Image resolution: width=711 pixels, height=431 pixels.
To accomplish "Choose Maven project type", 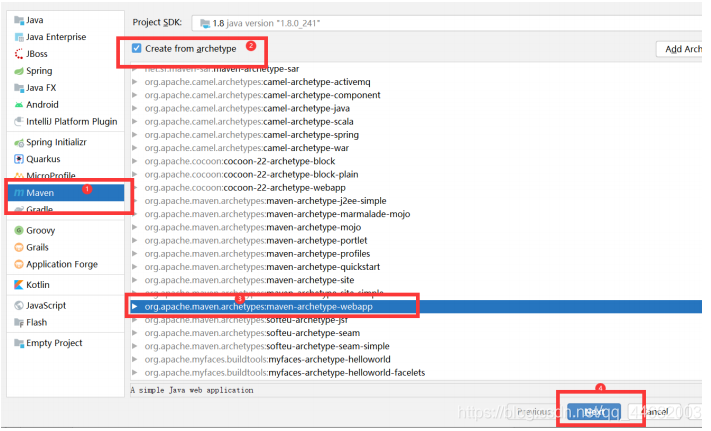I will click(x=66, y=193).
